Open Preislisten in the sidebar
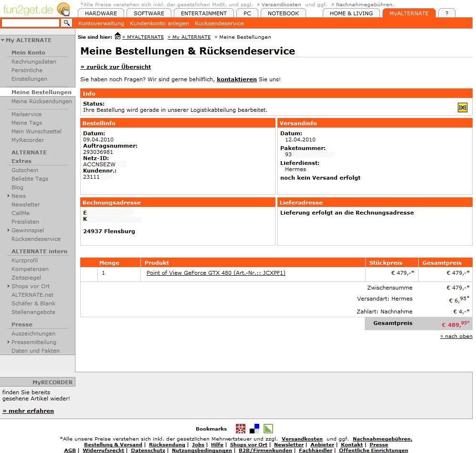This screenshot has height=453, width=476. (x=25, y=222)
